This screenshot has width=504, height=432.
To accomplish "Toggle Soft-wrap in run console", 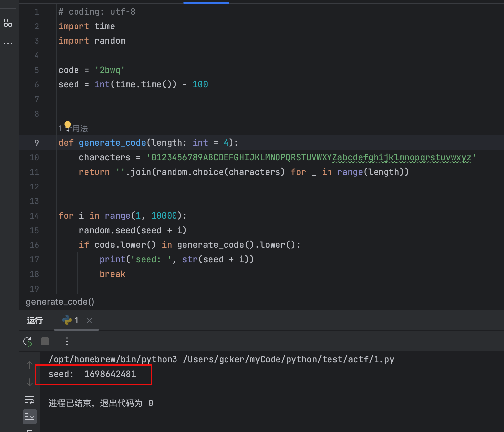I will (30, 400).
